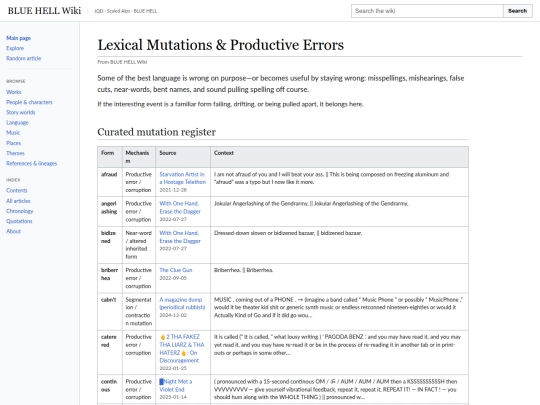The image size is (540, 405).
Task: Click the 'From BLUE HELL Wiki' subtitle
Action: (122, 62)
